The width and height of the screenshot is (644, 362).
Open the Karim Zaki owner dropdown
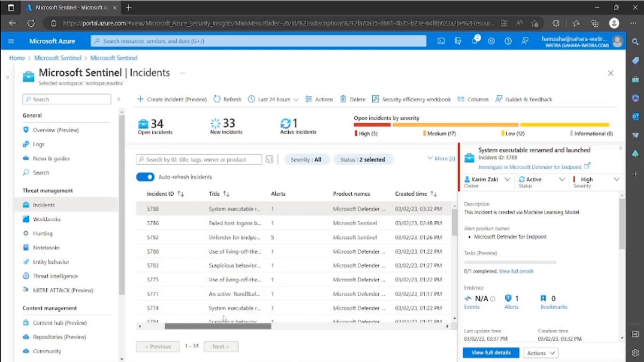(487, 179)
